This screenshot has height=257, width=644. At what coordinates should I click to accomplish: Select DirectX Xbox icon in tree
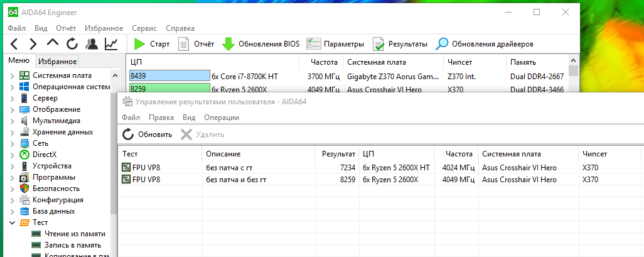24,155
